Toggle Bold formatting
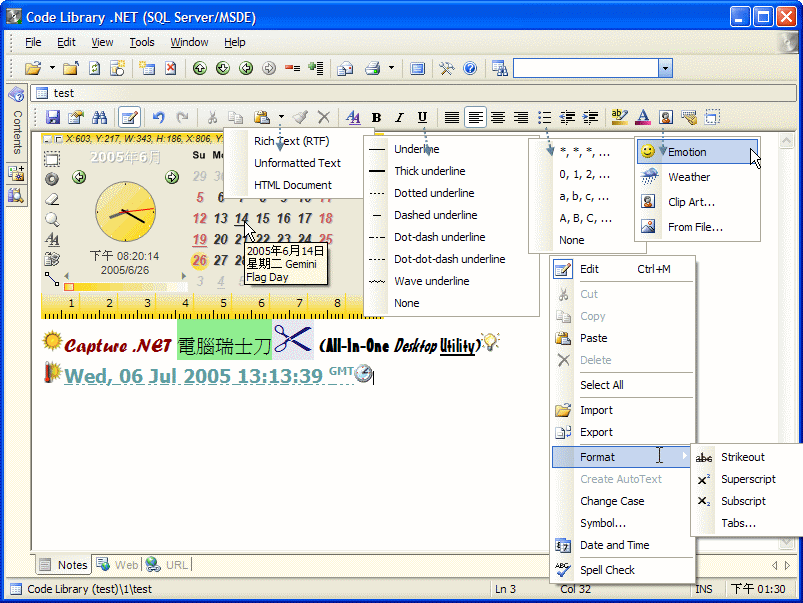803x603 pixels. (376, 117)
